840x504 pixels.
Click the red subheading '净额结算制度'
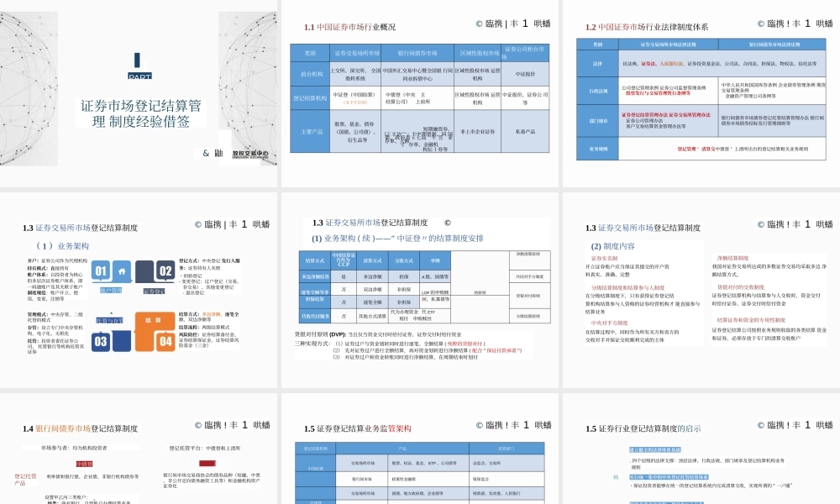pos(732,258)
